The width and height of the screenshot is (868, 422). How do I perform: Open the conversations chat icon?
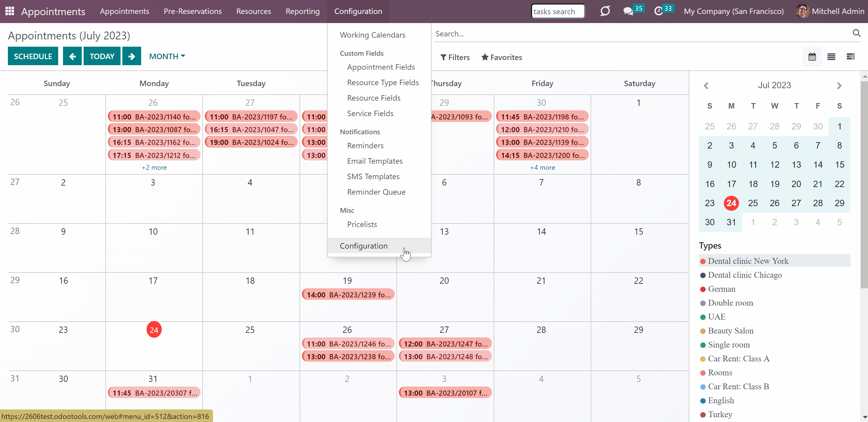[628, 11]
